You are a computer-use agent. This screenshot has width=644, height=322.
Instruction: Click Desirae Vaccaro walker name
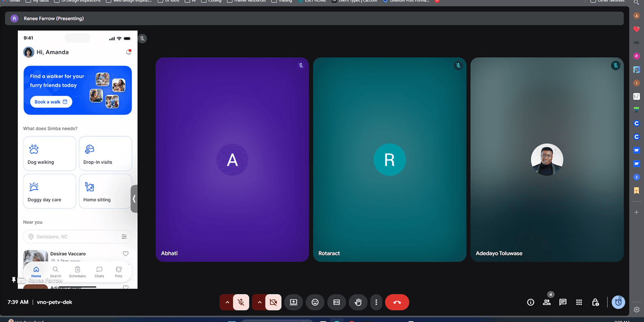[68, 254]
